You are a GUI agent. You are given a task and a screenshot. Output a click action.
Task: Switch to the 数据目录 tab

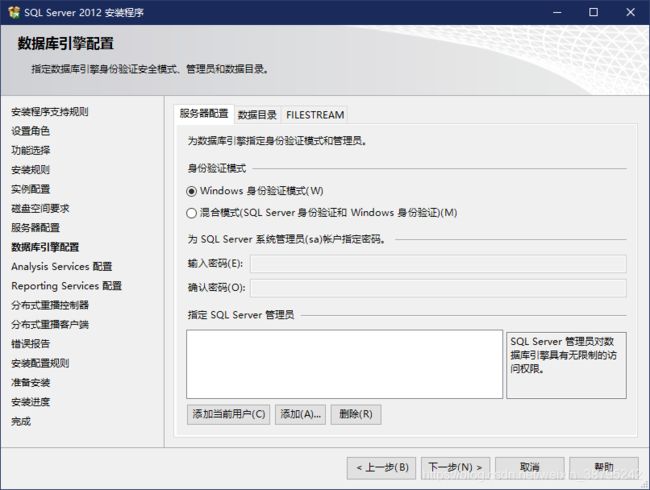click(x=257, y=115)
